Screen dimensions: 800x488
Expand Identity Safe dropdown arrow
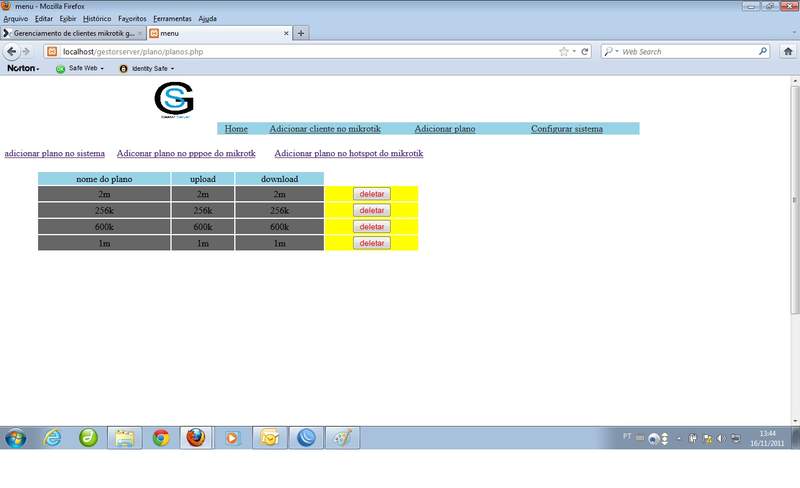click(x=172, y=68)
